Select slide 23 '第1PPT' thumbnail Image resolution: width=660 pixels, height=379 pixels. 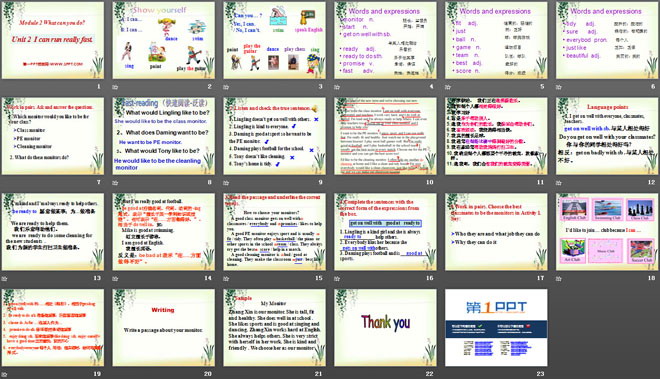496,327
